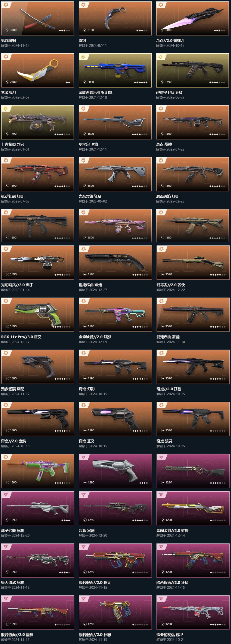
Task: Click the 塑水宗 飞将 skin name
Action: (88, 144)
